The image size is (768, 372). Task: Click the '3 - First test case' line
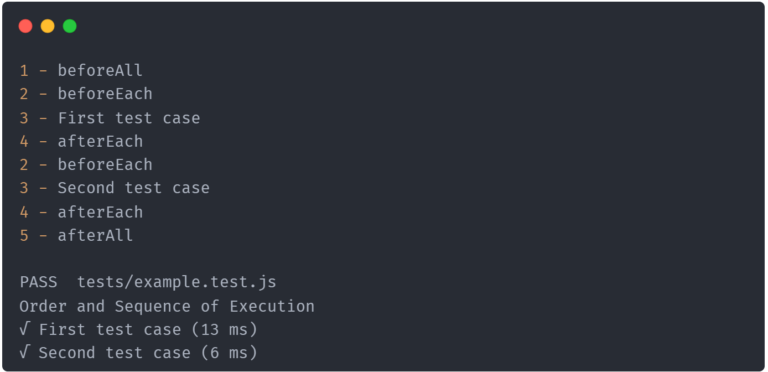click(110, 118)
